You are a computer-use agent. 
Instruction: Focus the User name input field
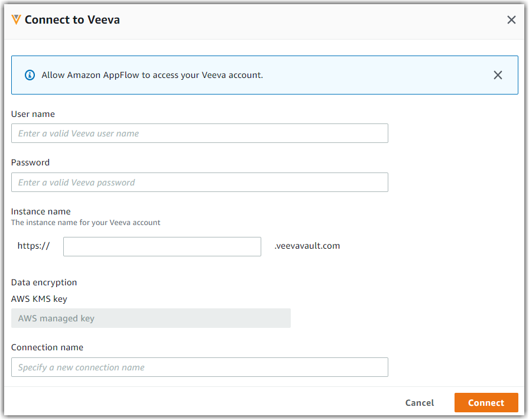pos(199,133)
